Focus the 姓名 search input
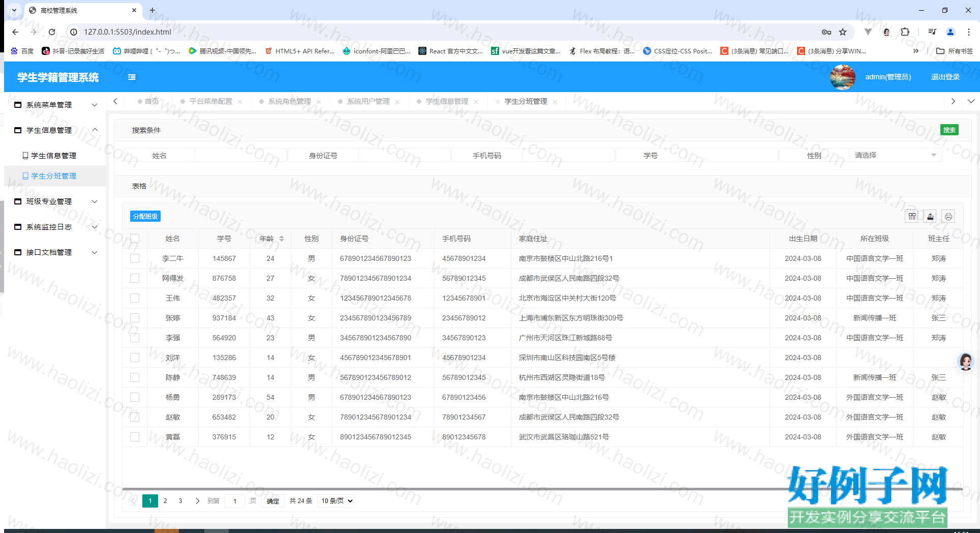The width and height of the screenshot is (980, 533). [241, 156]
